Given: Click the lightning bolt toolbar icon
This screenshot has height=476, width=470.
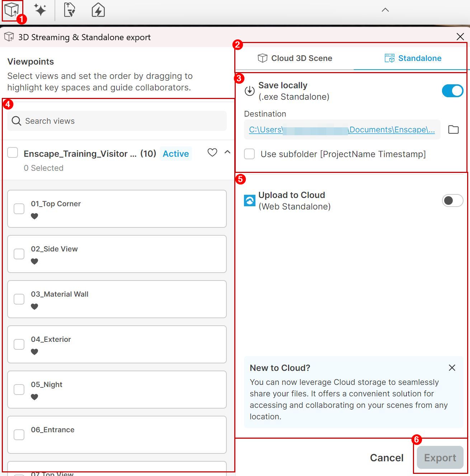Looking at the screenshot, I should [x=98, y=10].
